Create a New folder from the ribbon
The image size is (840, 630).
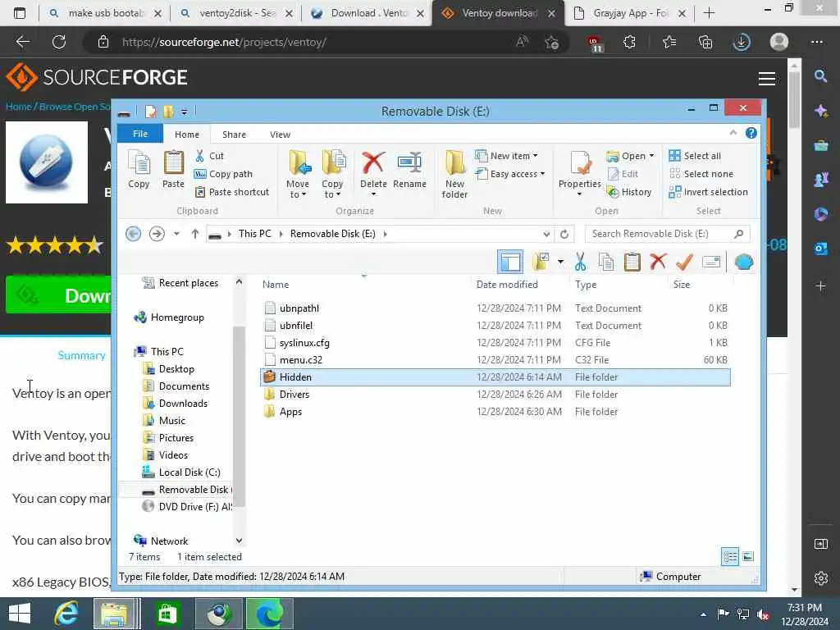click(x=454, y=175)
